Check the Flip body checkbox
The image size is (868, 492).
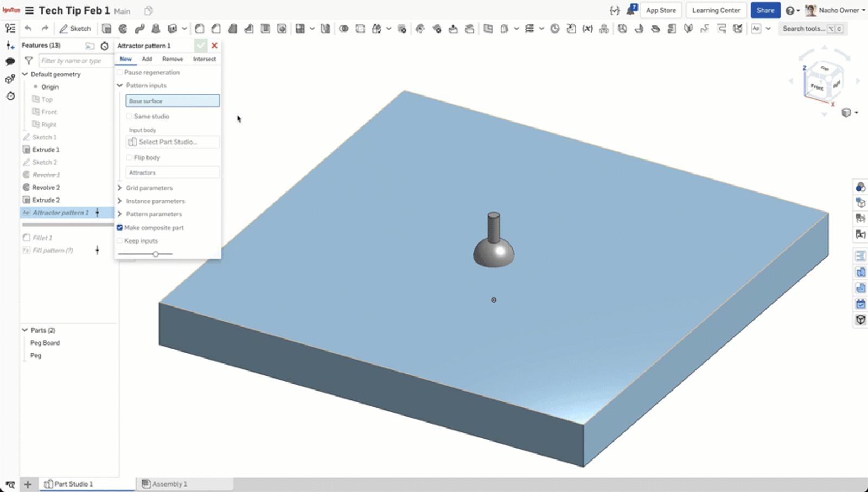(x=130, y=157)
